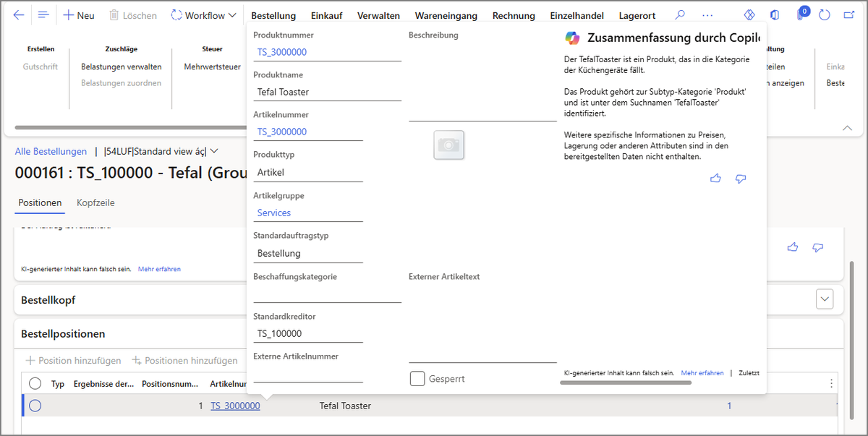Open attachments paperclip icon
Screen dimensions: 868x436
pyautogui.click(x=801, y=15)
